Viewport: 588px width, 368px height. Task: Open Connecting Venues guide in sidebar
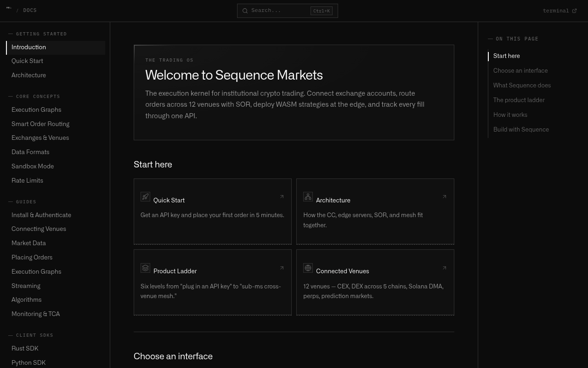point(39,229)
